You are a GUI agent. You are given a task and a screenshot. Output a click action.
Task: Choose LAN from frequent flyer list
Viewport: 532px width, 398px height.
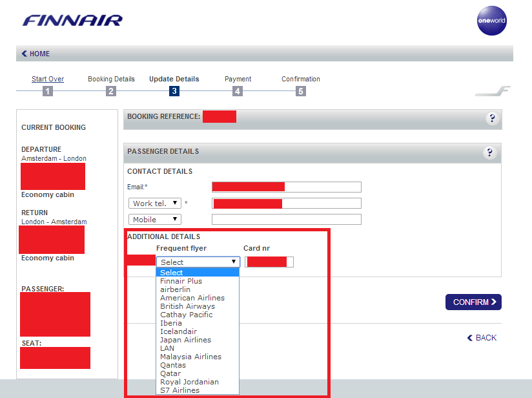tap(198, 348)
